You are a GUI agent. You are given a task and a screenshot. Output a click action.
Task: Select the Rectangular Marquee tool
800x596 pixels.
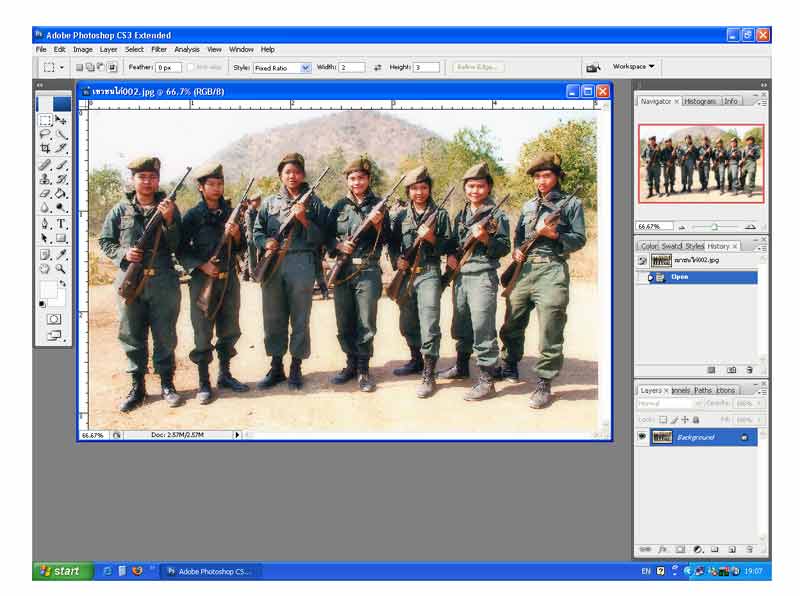click(45, 120)
